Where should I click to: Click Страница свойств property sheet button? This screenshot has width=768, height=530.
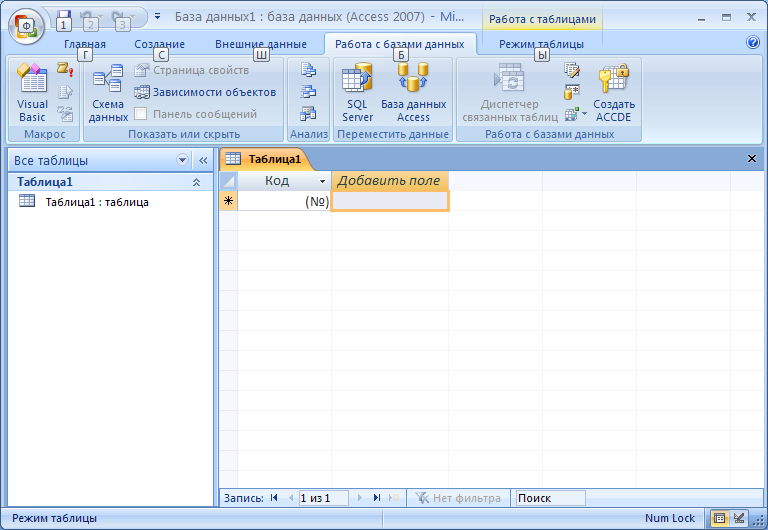192,70
